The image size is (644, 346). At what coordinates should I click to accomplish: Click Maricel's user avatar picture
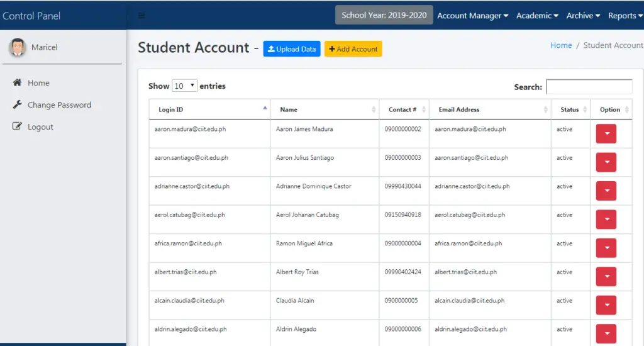[x=18, y=47]
